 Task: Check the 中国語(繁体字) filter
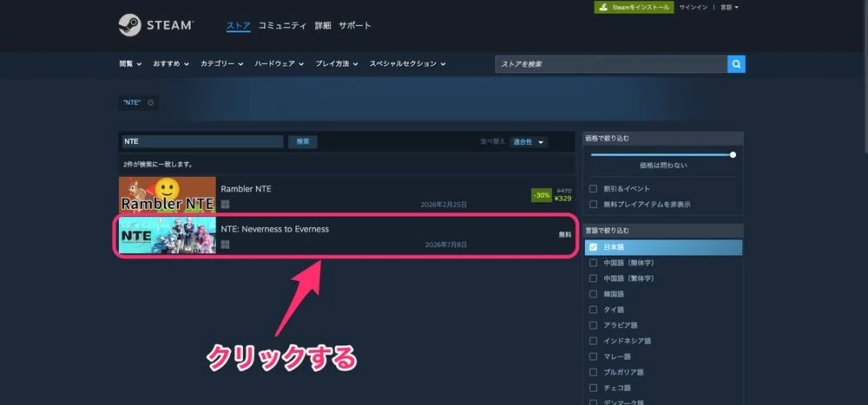(x=594, y=278)
